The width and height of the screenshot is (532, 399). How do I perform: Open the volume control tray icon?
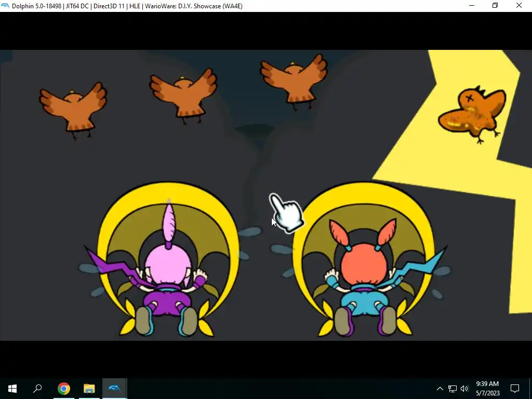click(x=464, y=389)
